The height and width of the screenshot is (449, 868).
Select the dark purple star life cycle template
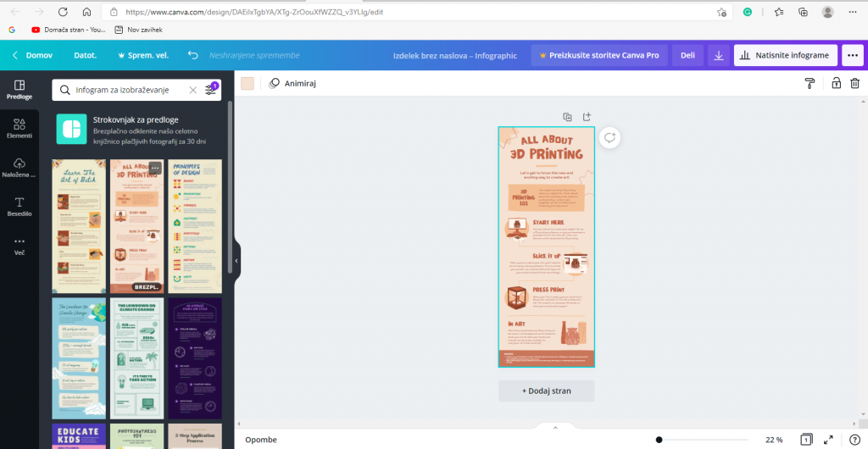click(x=195, y=358)
